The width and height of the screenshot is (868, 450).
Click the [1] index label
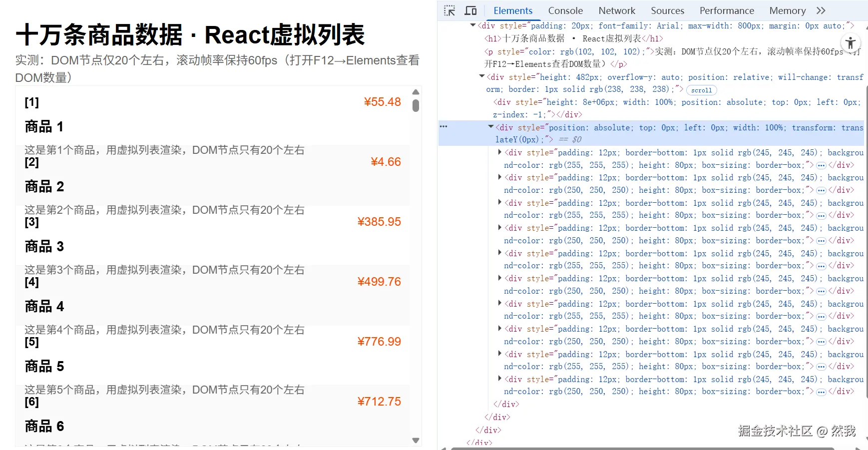click(x=32, y=102)
